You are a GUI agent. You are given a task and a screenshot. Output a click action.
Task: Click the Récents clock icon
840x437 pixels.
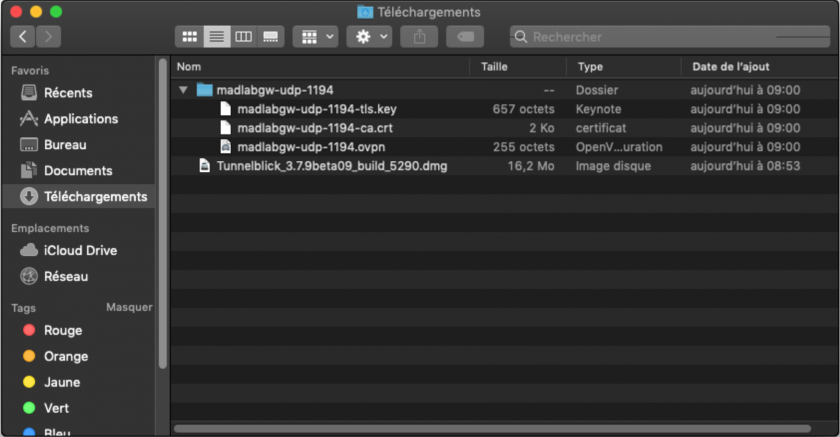click(x=29, y=93)
